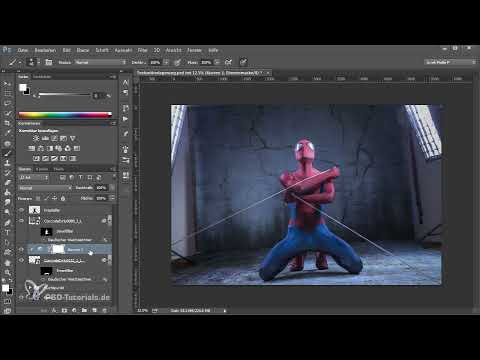The width and height of the screenshot is (480, 360).
Task: Add a Photo Filter adjustment
Action: click(59, 148)
